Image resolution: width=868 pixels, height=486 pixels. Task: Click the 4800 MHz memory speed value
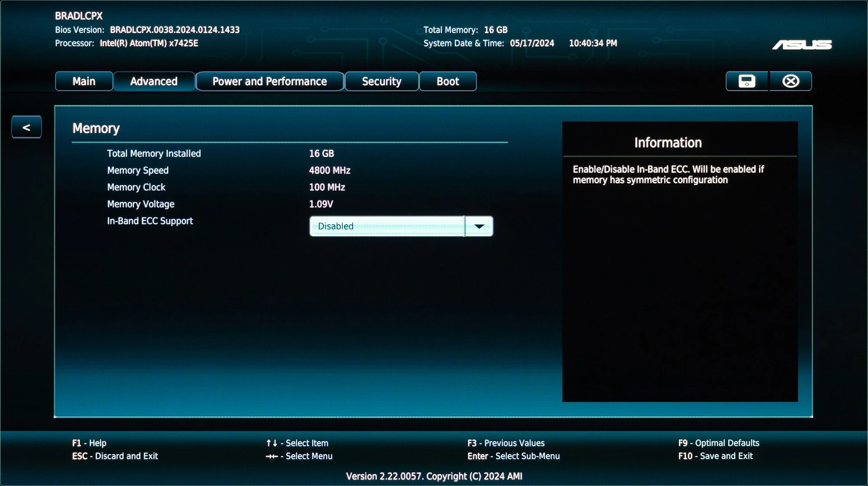(330, 170)
